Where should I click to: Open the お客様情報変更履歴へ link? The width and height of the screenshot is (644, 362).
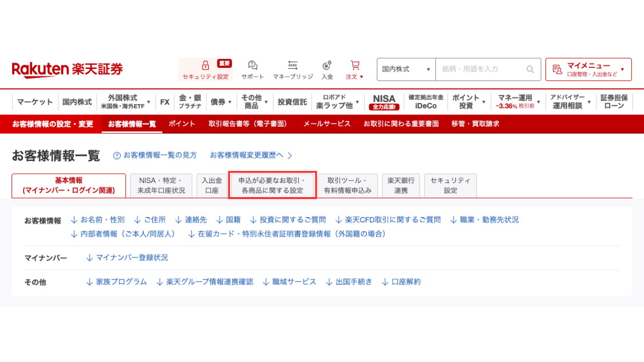click(x=251, y=155)
